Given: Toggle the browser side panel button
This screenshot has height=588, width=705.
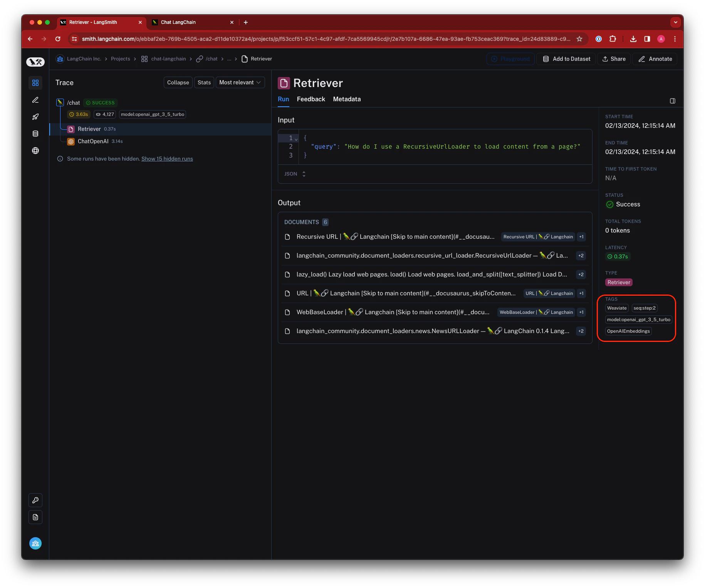Looking at the screenshot, I should point(647,39).
